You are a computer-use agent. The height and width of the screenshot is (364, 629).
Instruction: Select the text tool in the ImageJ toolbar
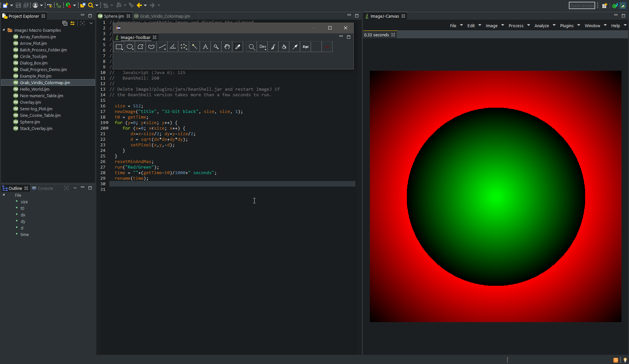[x=205, y=46]
